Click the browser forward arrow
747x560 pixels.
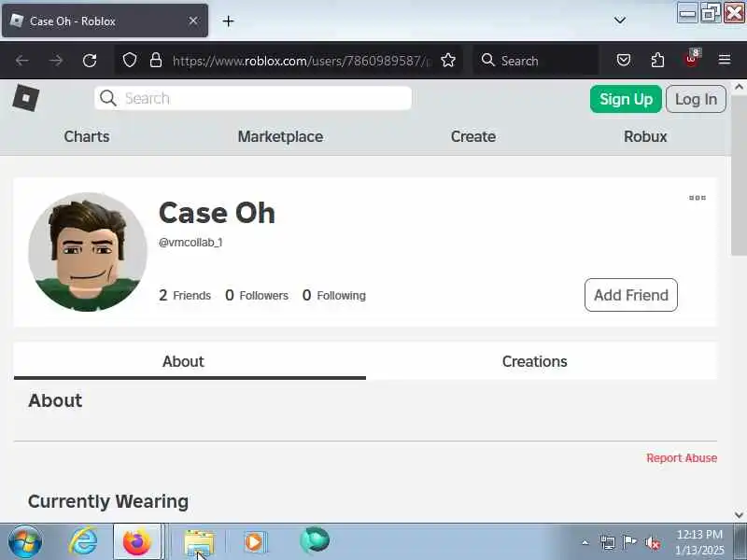coord(56,61)
